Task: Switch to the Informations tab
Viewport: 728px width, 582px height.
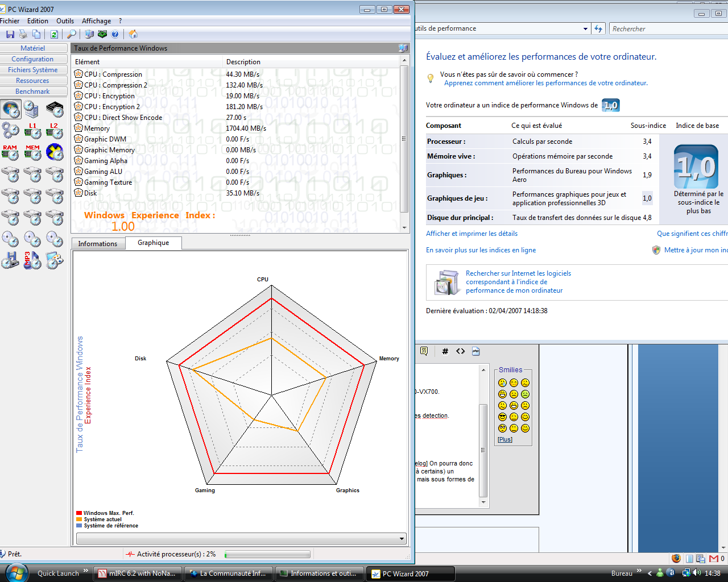Action: (98, 244)
